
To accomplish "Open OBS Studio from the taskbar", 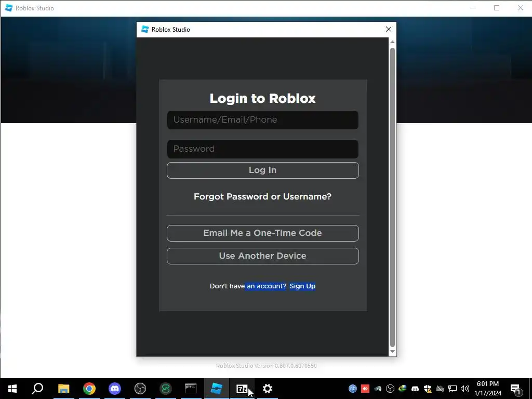I will (140, 389).
